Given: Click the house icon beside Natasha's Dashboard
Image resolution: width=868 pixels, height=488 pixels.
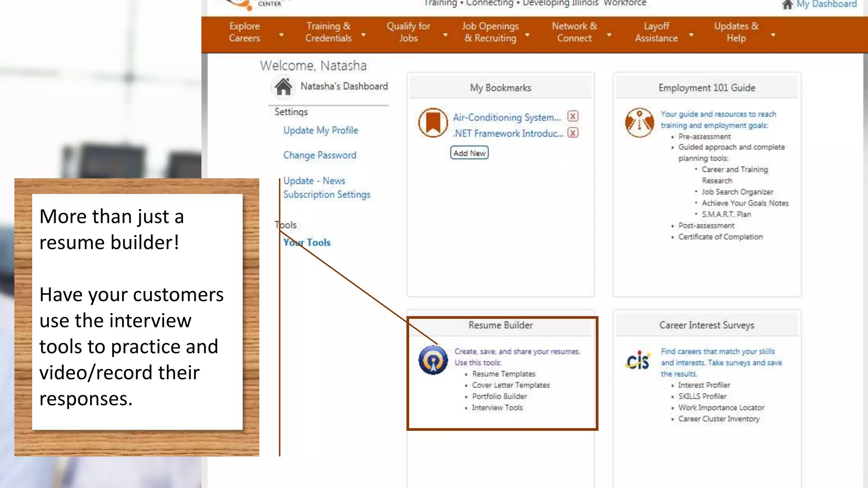Looking at the screenshot, I should [x=283, y=86].
